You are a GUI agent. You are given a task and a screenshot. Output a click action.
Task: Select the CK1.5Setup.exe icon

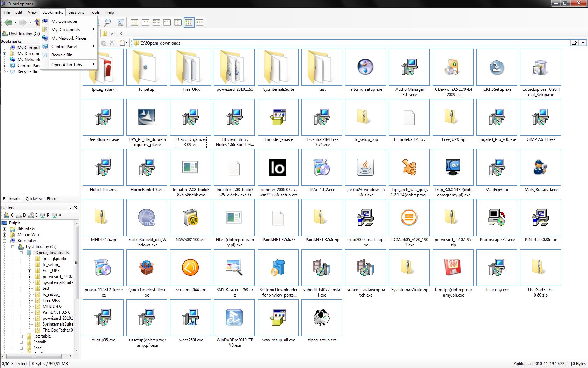(497, 67)
